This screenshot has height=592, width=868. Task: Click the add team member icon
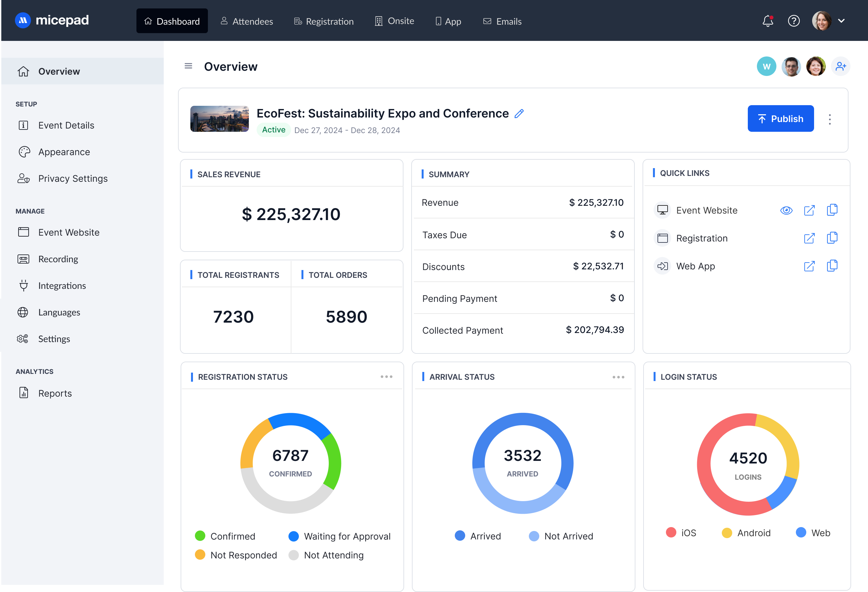tap(840, 67)
